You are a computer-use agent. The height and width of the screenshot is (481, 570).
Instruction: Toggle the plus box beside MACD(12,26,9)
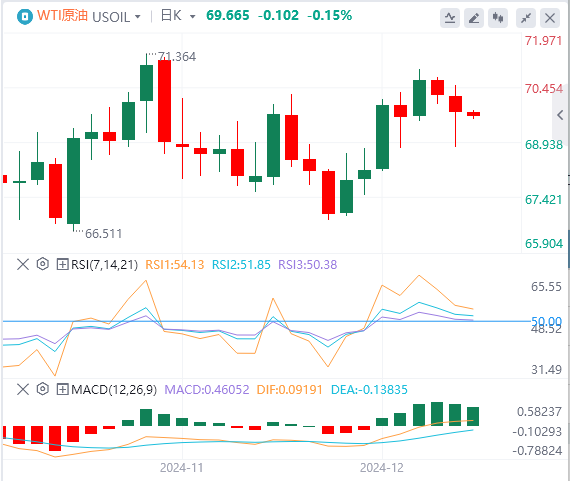click(x=62, y=389)
